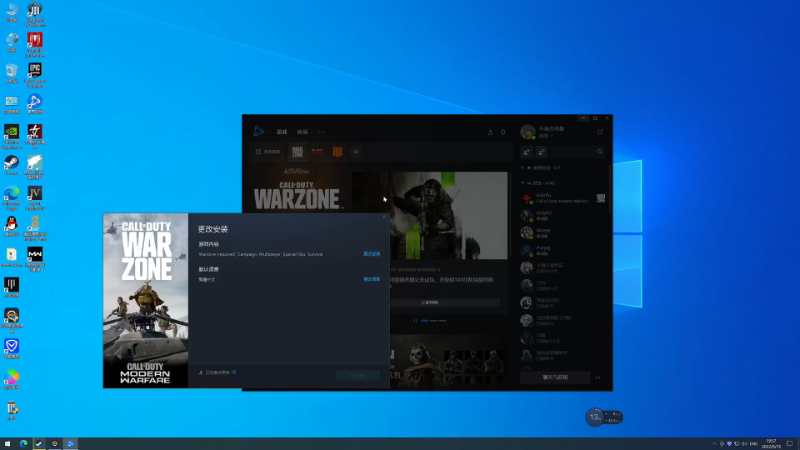Click the pop-out icon beside the profile
Image resolution: width=800 pixels, height=450 pixels.
click(601, 132)
